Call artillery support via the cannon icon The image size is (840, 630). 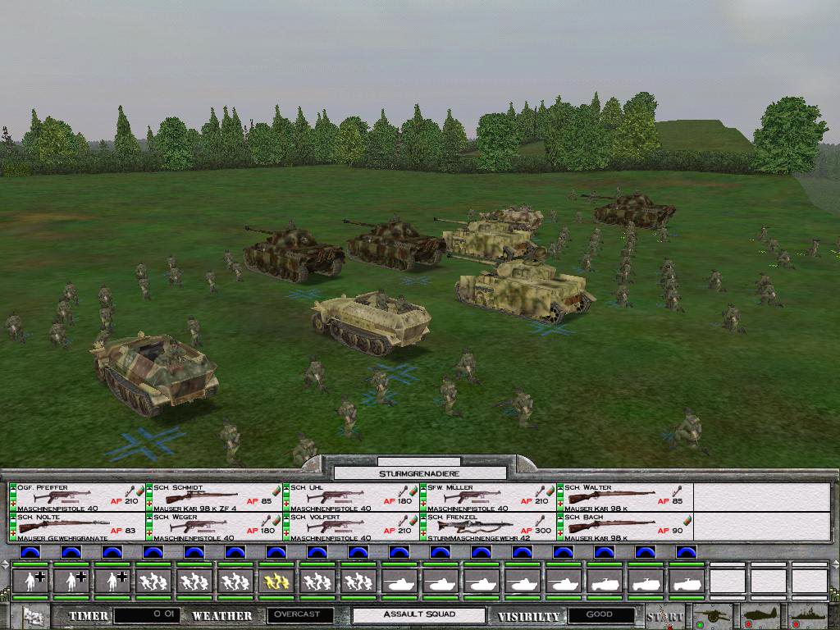point(713,617)
